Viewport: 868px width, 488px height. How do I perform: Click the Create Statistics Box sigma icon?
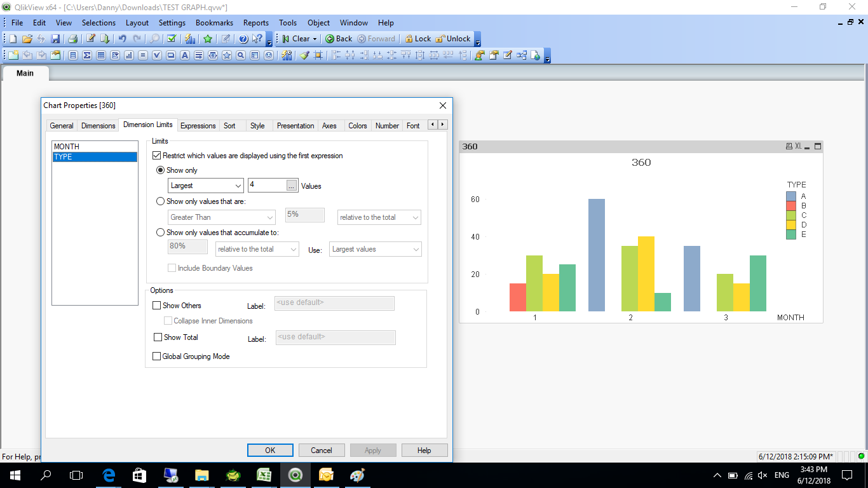tap(87, 55)
